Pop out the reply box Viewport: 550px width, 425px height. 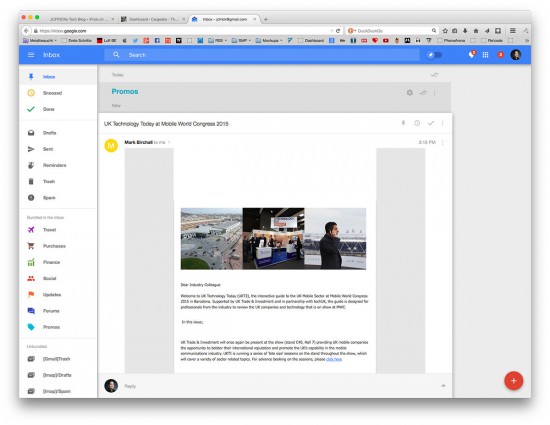443,386
